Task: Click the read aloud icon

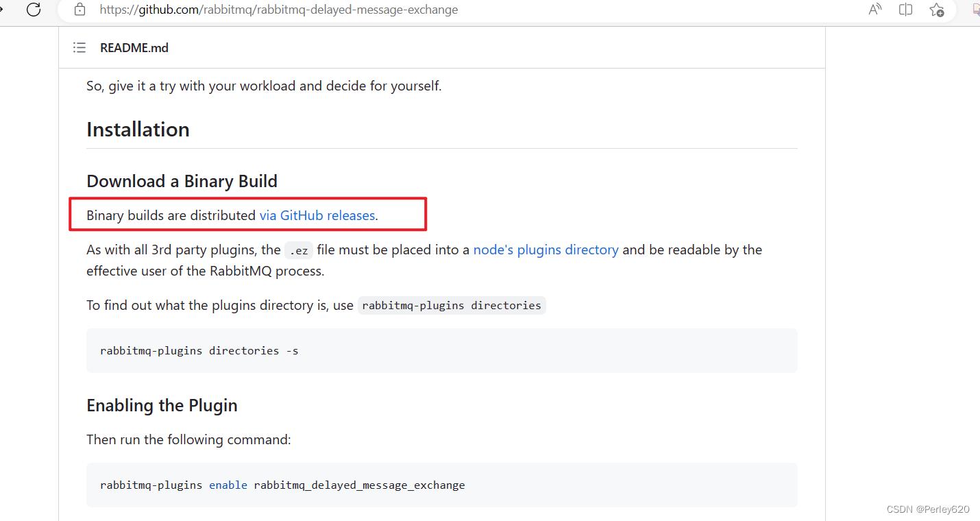Action: pyautogui.click(x=874, y=10)
